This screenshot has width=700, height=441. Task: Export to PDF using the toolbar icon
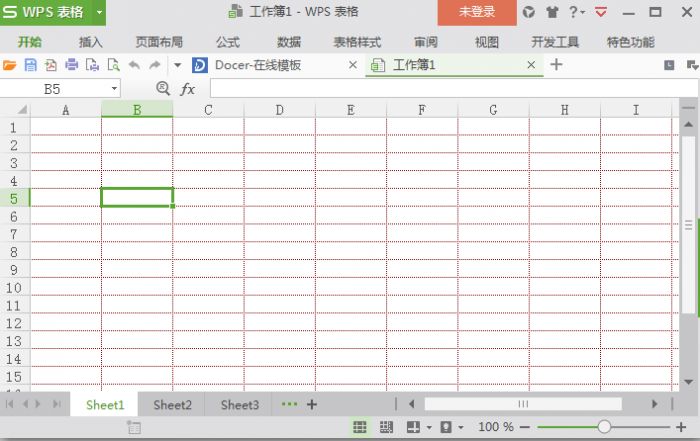pos(51,65)
